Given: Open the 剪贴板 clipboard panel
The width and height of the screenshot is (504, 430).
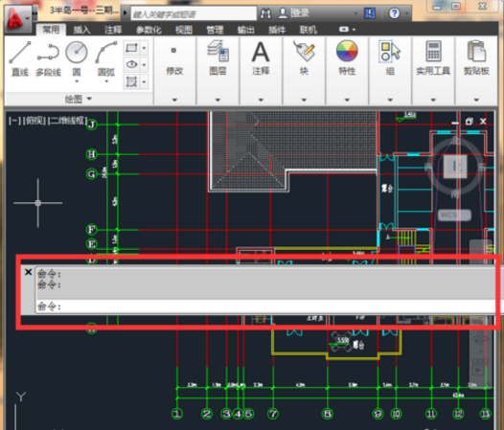Looking at the screenshot, I should point(476,57).
